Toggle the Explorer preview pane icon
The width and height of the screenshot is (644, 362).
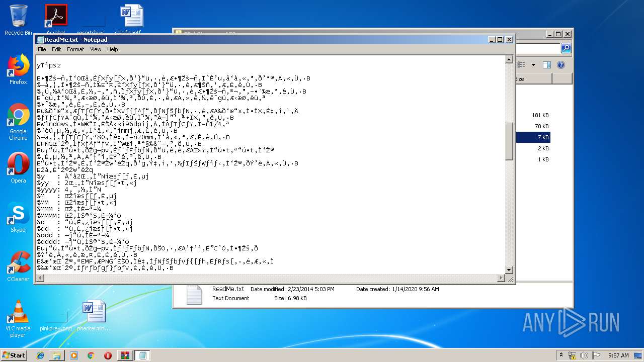[547, 65]
